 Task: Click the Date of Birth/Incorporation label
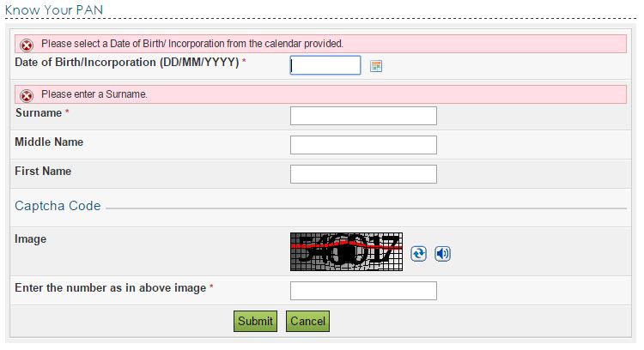click(127, 63)
